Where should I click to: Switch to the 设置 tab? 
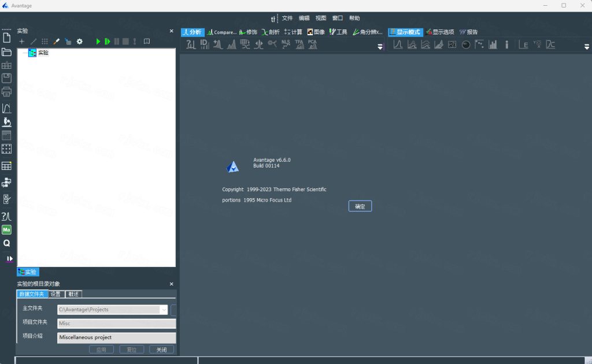coord(55,294)
